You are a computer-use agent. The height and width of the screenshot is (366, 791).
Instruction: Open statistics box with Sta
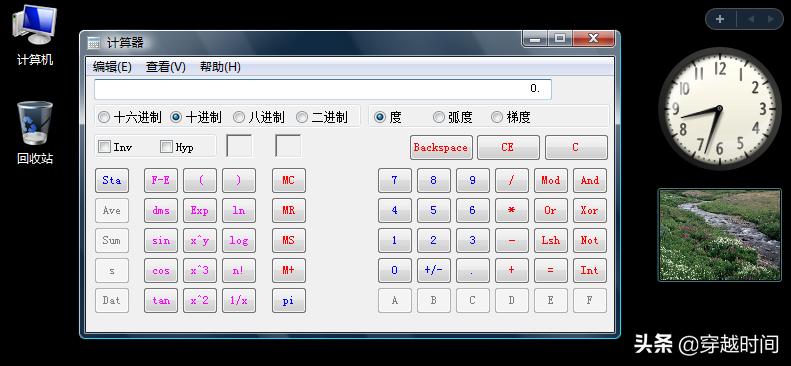coord(111,180)
